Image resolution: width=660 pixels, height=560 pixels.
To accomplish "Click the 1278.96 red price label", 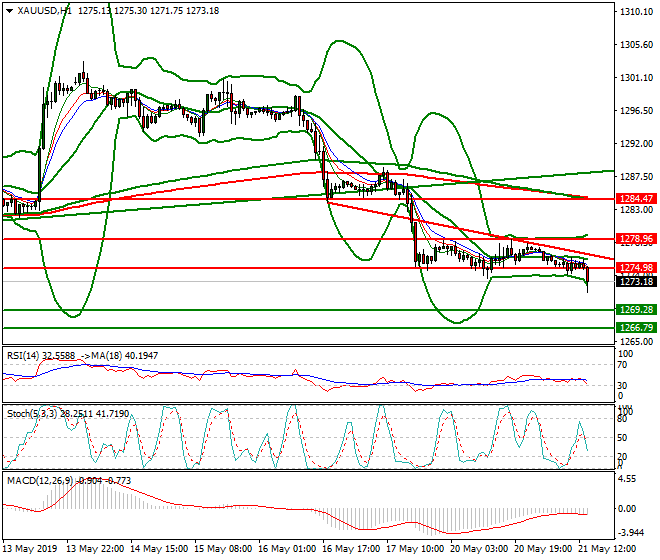I will (x=636, y=239).
